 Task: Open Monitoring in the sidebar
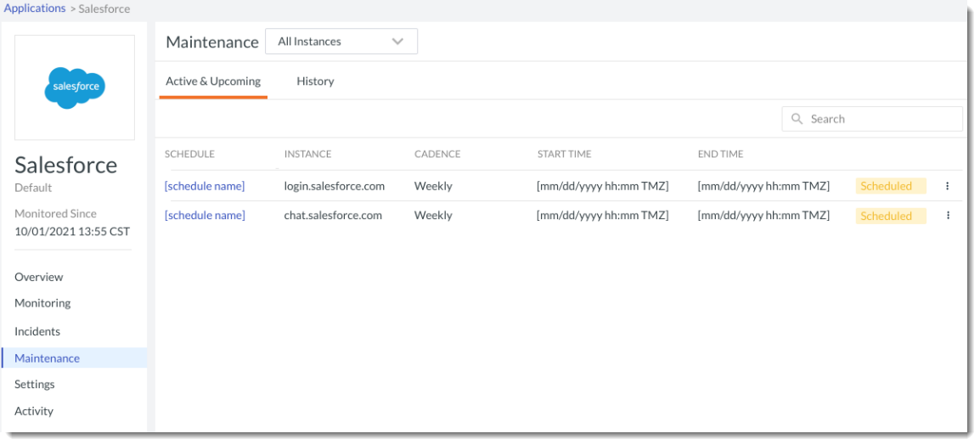click(42, 303)
